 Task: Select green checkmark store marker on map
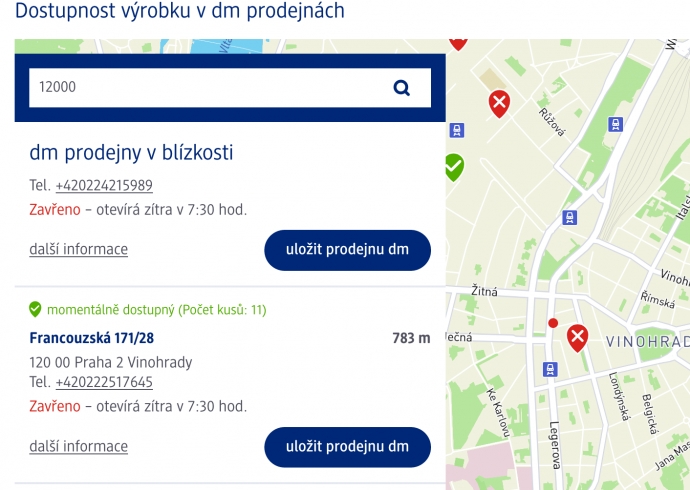pyautogui.click(x=455, y=167)
